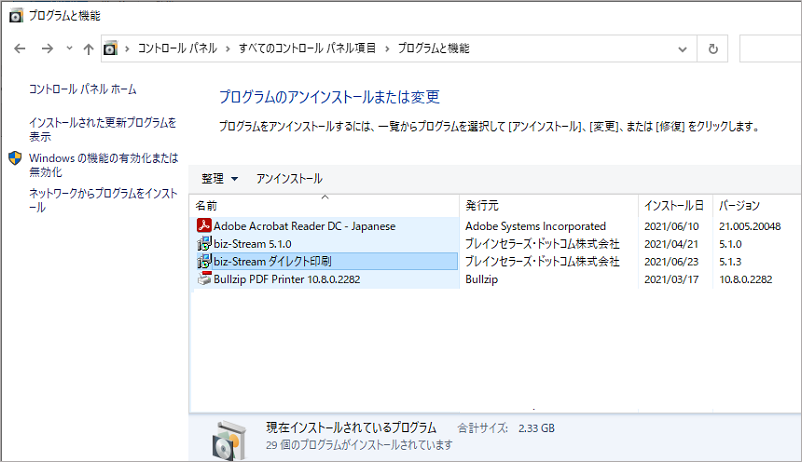Click ネットワークからプログラムをインストール link

coord(103,200)
